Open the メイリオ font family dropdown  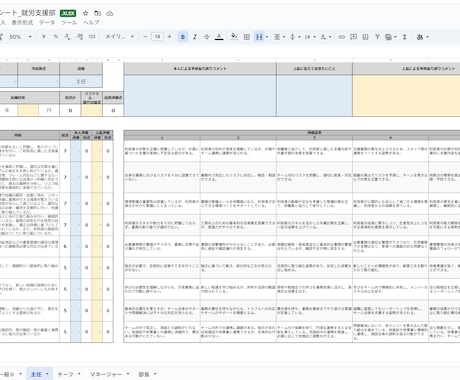pos(120,37)
